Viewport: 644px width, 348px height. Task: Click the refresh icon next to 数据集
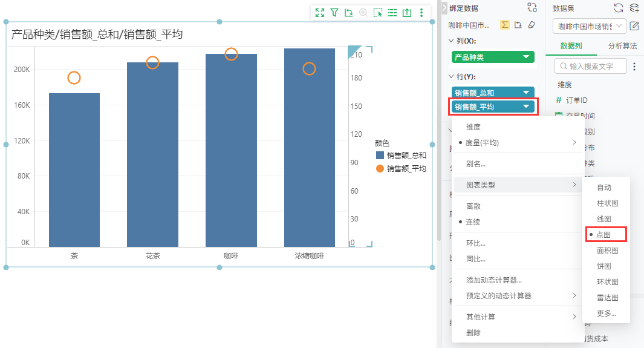point(618,8)
